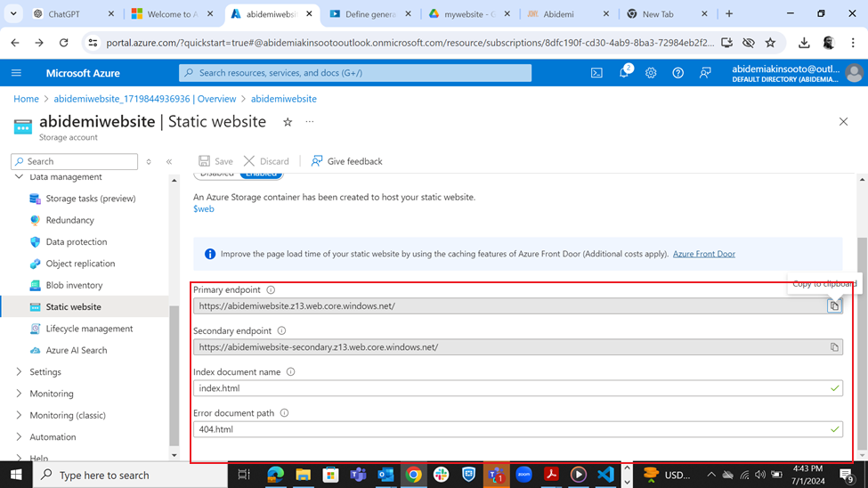Switch to mywebsite browser tab
The width and height of the screenshot is (868, 488).
coord(470,14)
